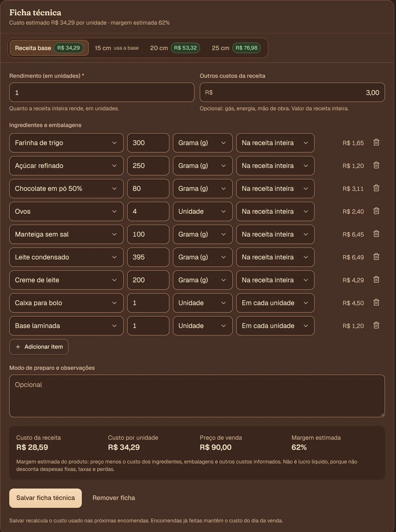Image resolution: width=396 pixels, height=532 pixels.
Task: Save with Salvar ficha técnica
Action: [x=46, y=498]
